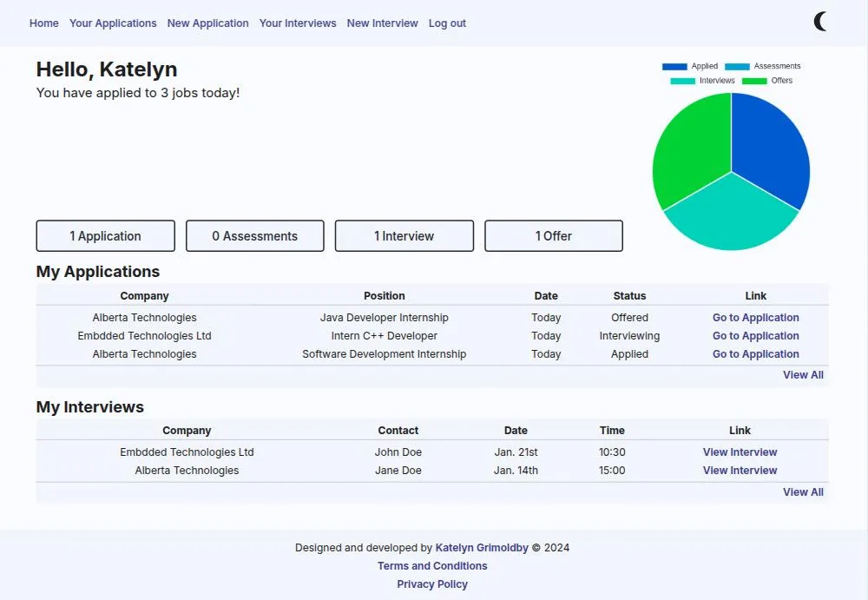Click the 0 Assessments stat button
This screenshot has width=868, height=600.
254,236
